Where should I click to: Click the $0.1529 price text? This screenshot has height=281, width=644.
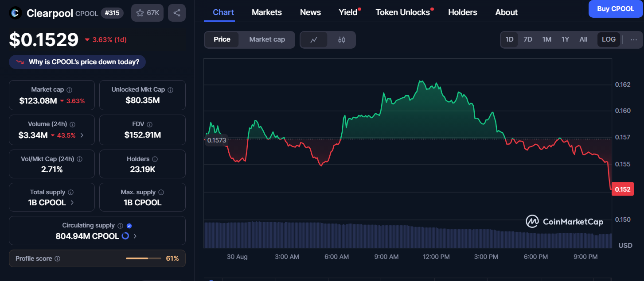coord(44,40)
